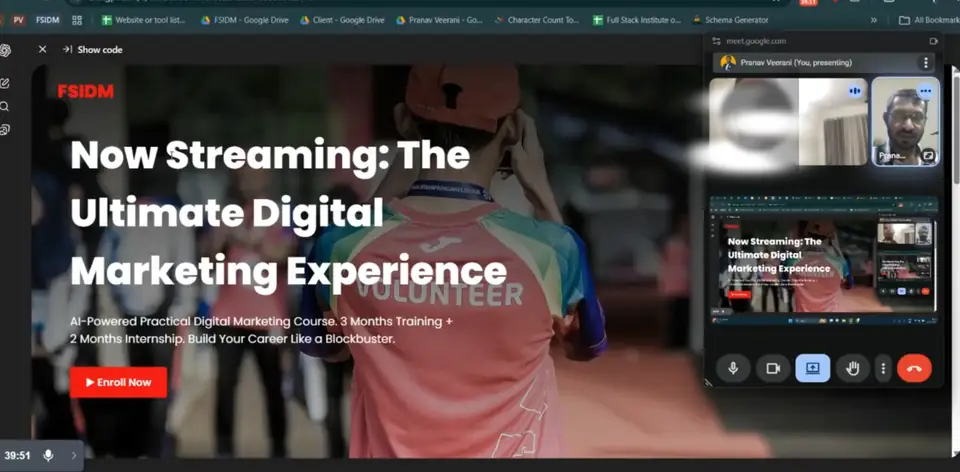This screenshot has width=960, height=472.
Task: Open more options in the Meet control bar
Action: [x=883, y=368]
